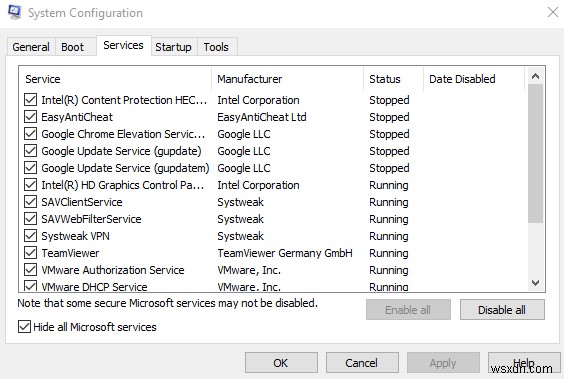
Task: Click the Disable all button
Action: (502, 310)
